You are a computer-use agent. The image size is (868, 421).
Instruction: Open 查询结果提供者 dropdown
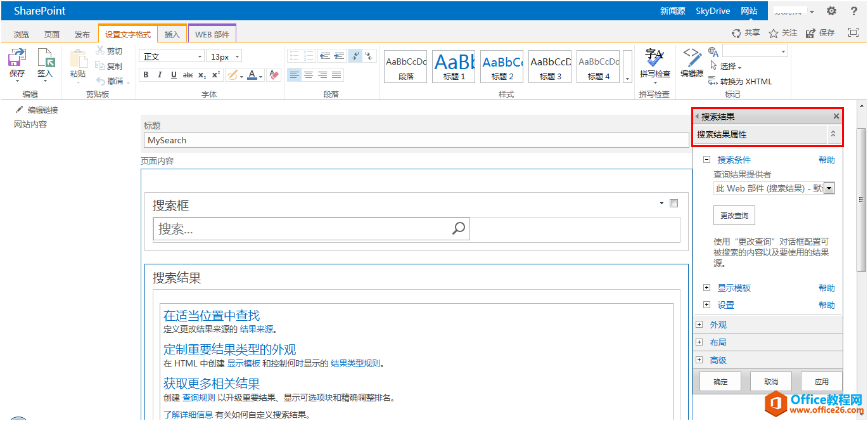pyautogui.click(x=829, y=188)
